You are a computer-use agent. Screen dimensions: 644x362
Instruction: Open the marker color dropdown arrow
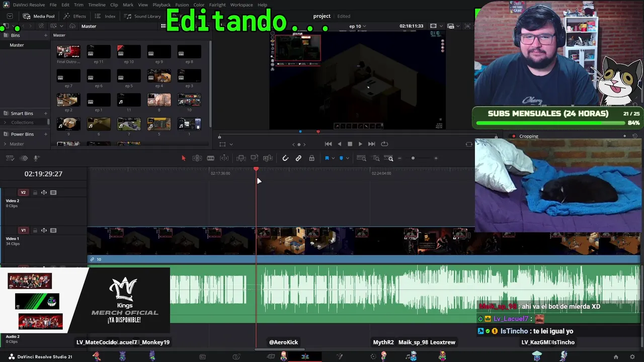pyautogui.click(x=347, y=159)
